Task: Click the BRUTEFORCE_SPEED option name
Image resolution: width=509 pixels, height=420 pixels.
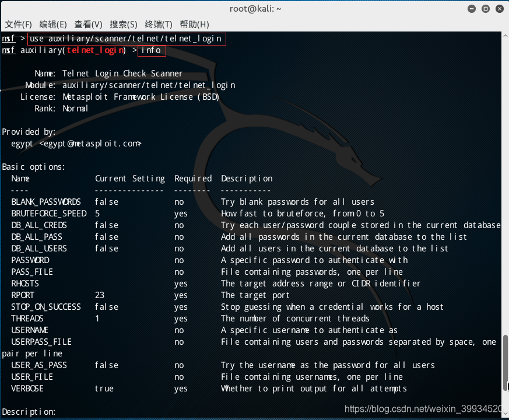Action: pyautogui.click(x=49, y=213)
